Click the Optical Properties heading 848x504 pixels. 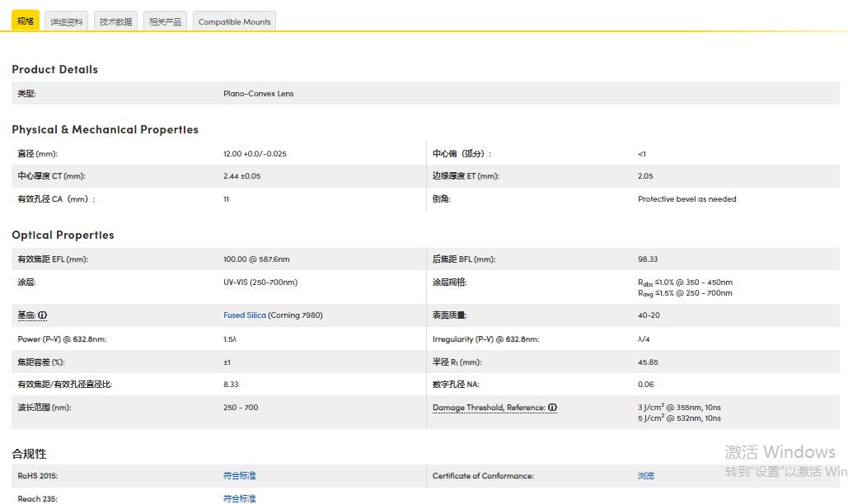pos(63,236)
